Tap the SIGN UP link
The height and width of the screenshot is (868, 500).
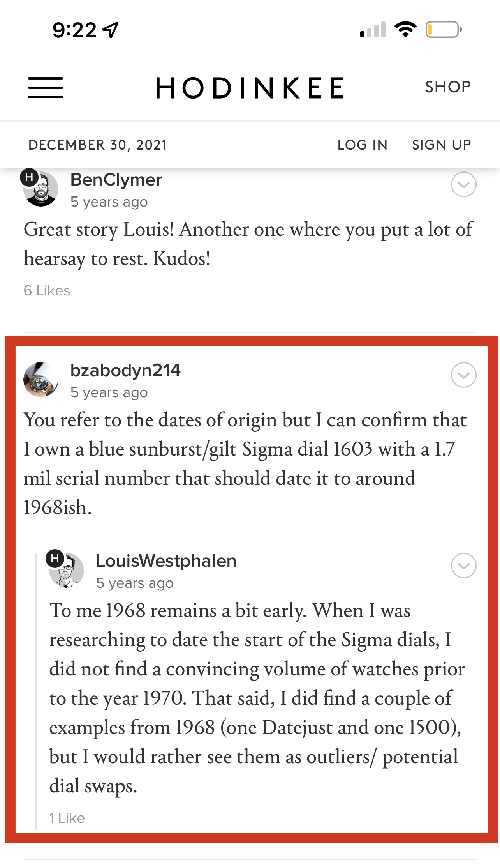tap(442, 145)
